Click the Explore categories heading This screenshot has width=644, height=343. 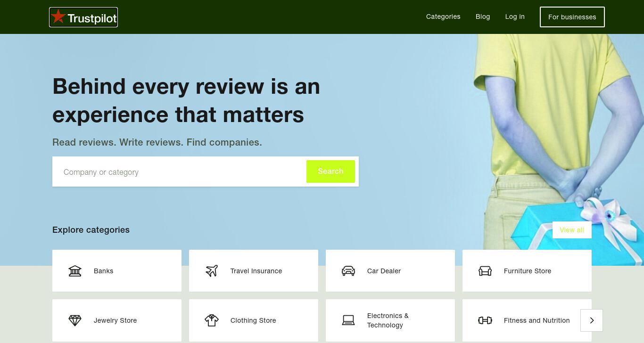(91, 230)
